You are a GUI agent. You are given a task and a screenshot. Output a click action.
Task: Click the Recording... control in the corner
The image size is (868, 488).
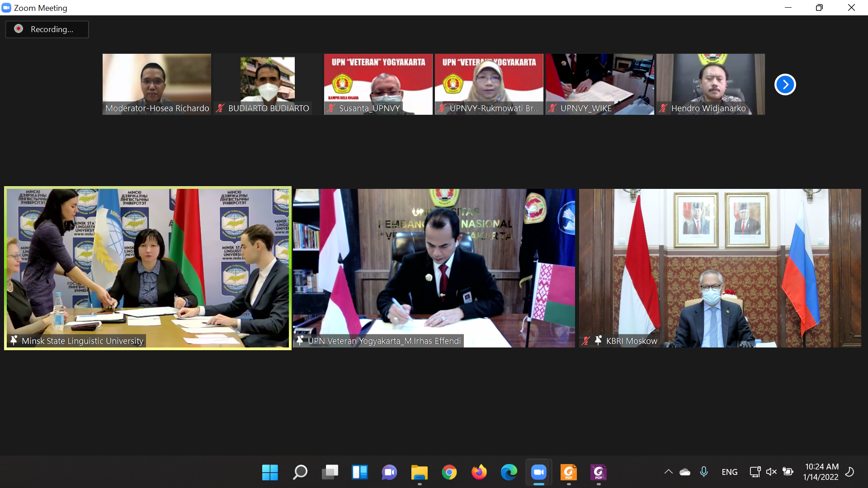[x=47, y=29]
